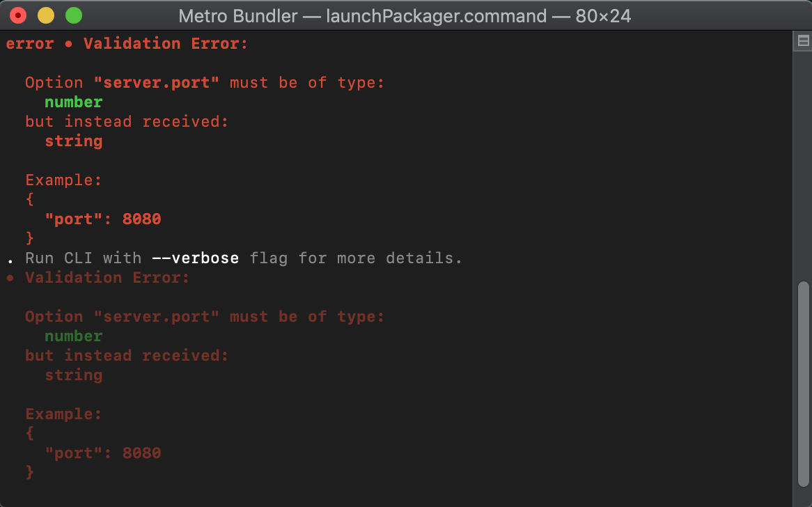The width and height of the screenshot is (812, 507).
Task: Click the bright red 'string' text in the upper error
Action: point(74,141)
